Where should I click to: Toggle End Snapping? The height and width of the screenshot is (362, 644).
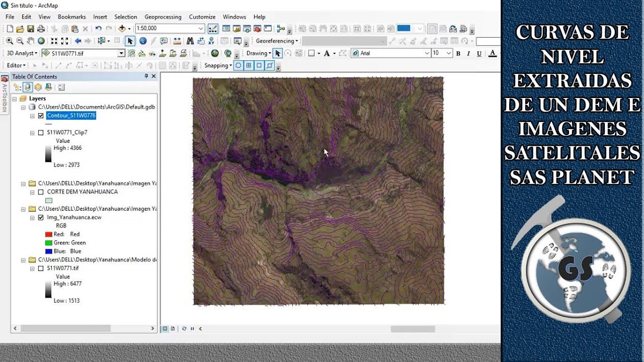tap(249, 65)
